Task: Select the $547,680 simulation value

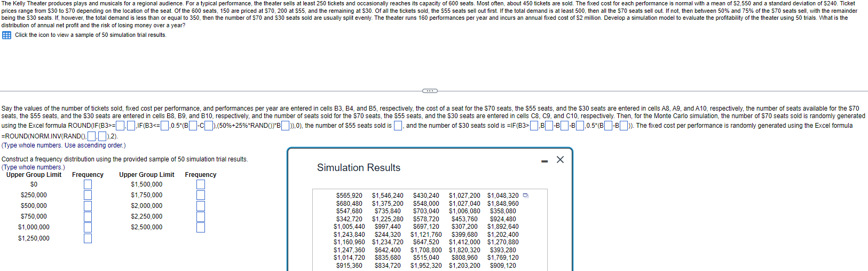Action: coord(349,211)
